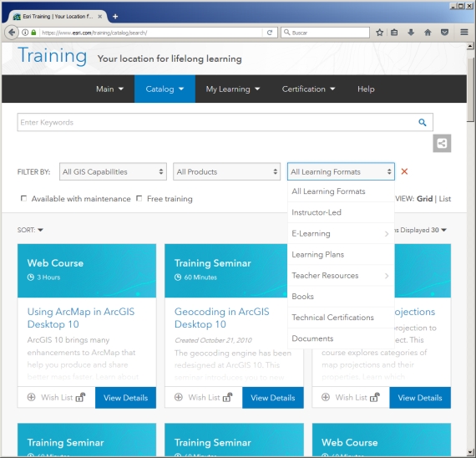Add Using ArcMap course to Wish List
The image size is (476, 458).
click(x=50, y=397)
